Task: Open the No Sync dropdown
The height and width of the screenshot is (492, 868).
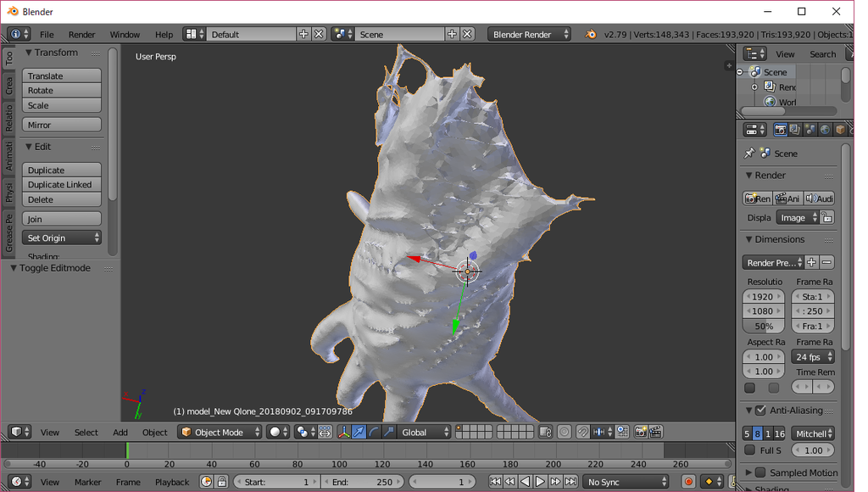Action: (626, 482)
